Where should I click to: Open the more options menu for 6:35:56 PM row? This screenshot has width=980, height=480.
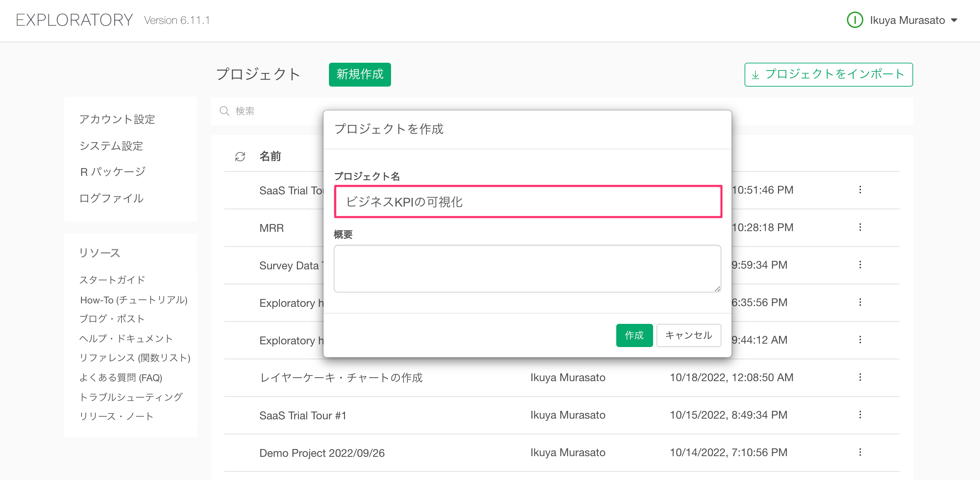860,302
